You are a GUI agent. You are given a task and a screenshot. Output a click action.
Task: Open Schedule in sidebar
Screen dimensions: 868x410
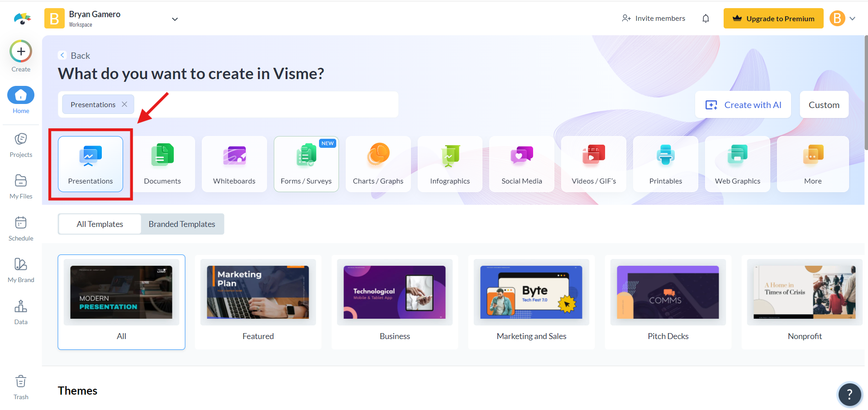21,228
